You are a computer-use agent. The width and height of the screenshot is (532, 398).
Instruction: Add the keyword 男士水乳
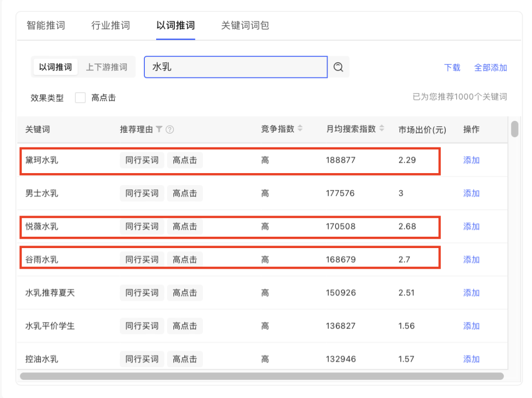click(x=471, y=193)
